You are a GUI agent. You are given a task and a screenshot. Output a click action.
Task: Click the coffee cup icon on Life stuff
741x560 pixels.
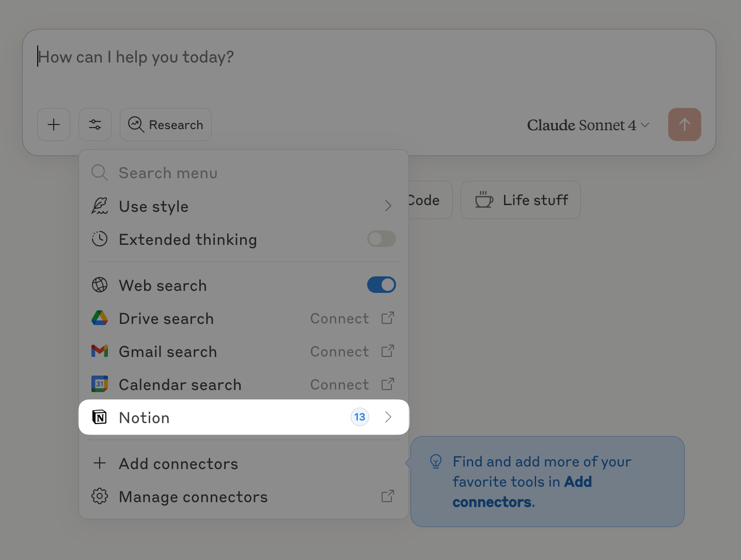coord(484,199)
